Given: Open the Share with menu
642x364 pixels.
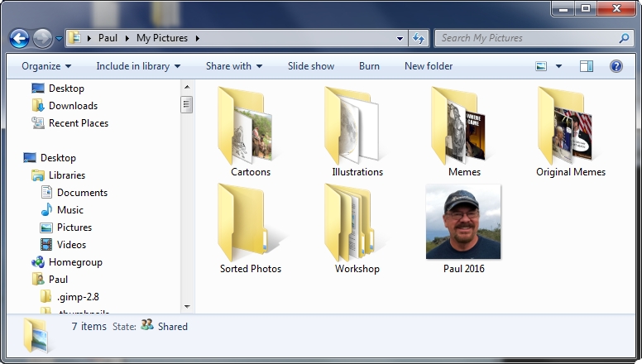Looking at the screenshot, I should pyautogui.click(x=234, y=66).
